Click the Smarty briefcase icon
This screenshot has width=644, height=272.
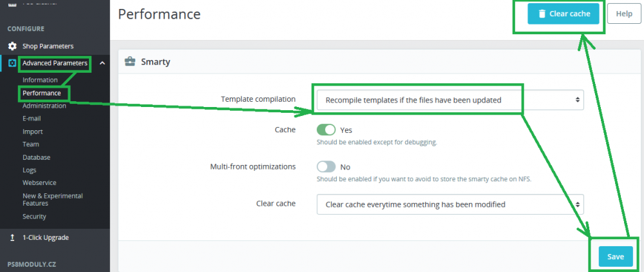coord(129,62)
